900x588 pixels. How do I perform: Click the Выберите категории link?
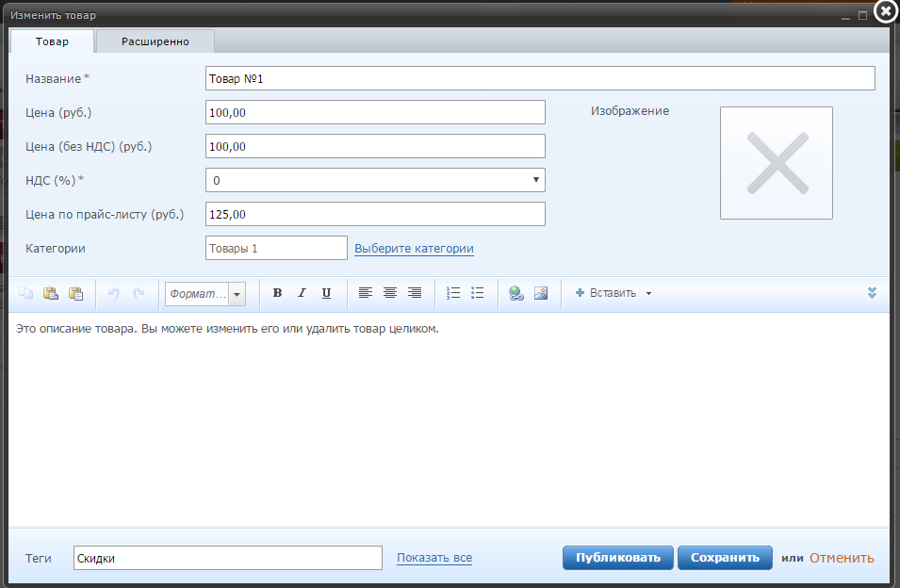(414, 249)
